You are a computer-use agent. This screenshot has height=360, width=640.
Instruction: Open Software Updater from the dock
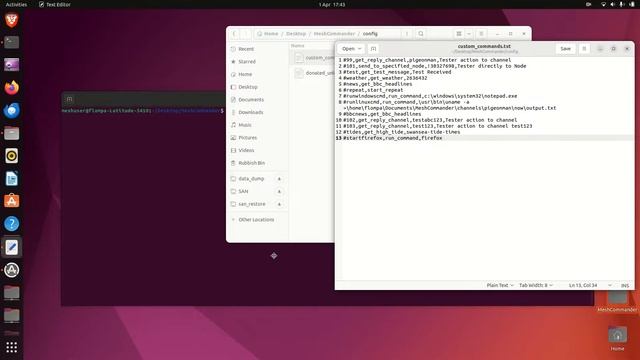[x=11, y=270]
